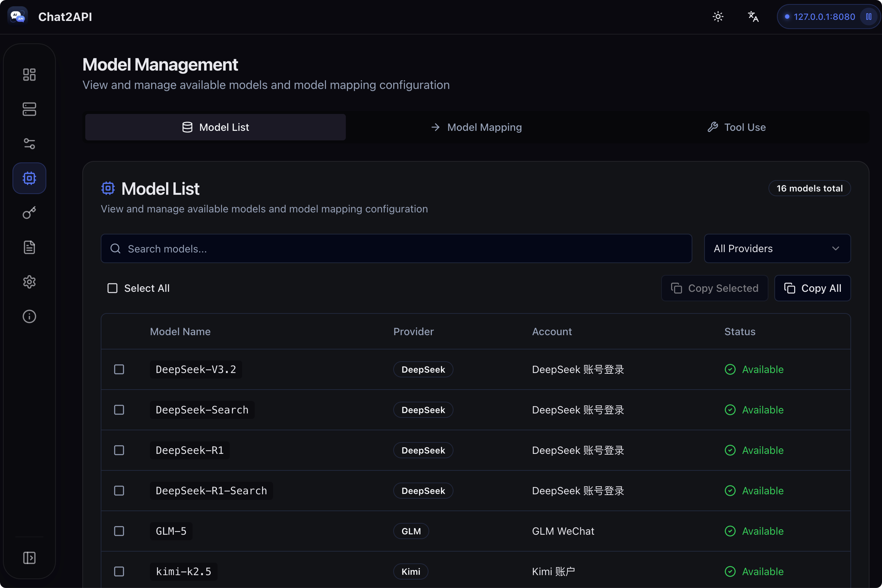Pause the server at 127.0.0.1:8080
Viewport: 882px width, 588px height.
tap(868, 17)
